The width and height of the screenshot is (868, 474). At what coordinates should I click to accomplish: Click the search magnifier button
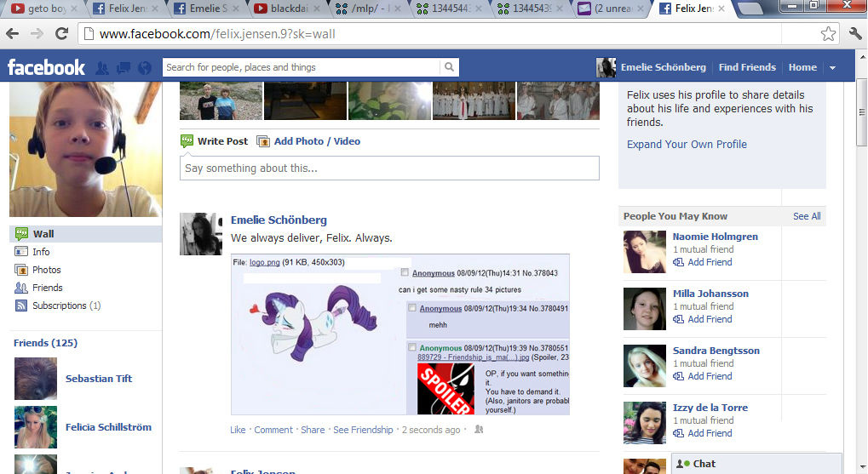(x=449, y=67)
